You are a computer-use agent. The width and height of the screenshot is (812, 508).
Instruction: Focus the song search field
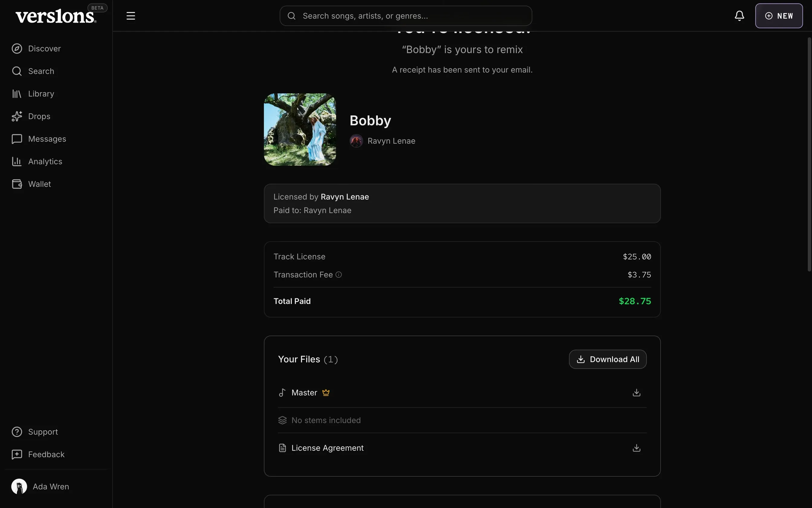406,16
